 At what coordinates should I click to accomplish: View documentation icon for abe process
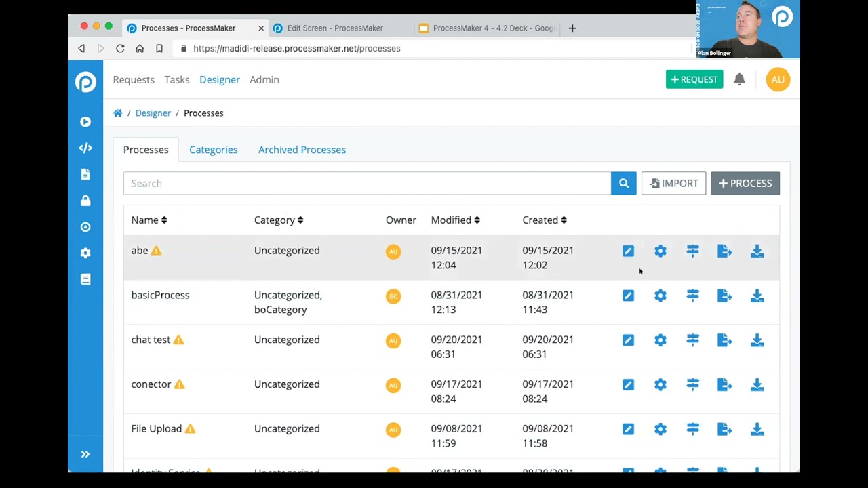point(692,251)
